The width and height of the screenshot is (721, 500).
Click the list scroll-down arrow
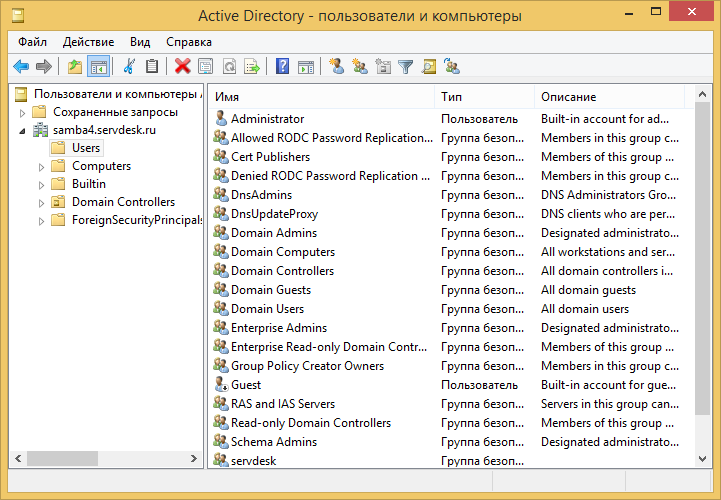[x=702, y=458]
